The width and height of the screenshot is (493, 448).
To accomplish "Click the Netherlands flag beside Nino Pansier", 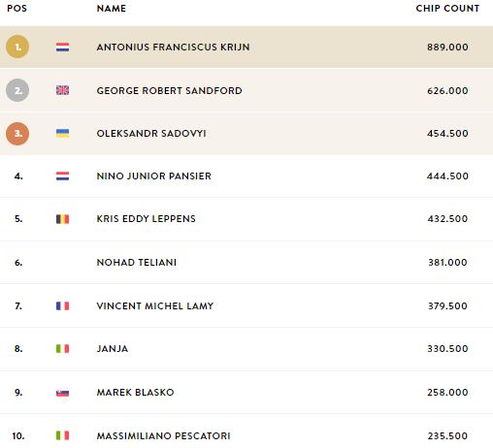I will [62, 176].
